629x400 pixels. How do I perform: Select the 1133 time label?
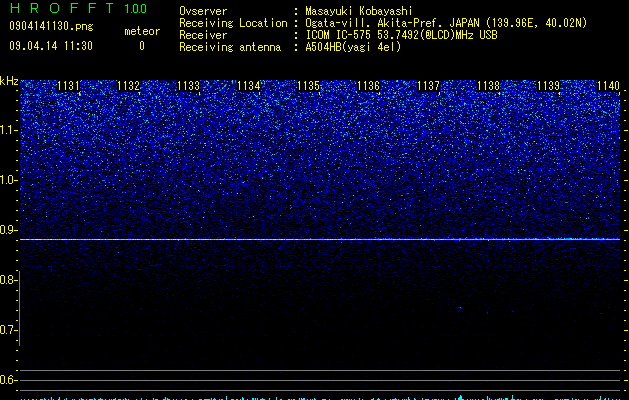point(189,86)
